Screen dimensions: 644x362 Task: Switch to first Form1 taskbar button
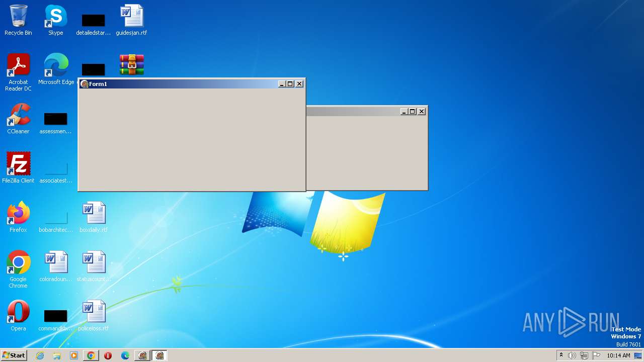point(142,355)
